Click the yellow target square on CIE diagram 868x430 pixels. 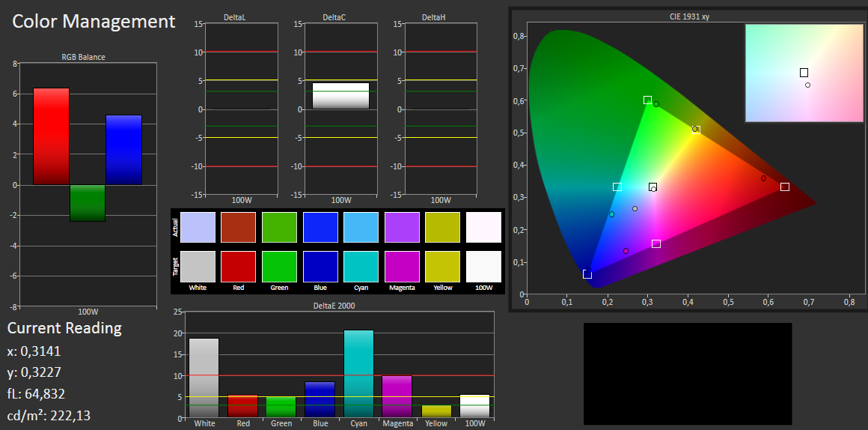[697, 130]
